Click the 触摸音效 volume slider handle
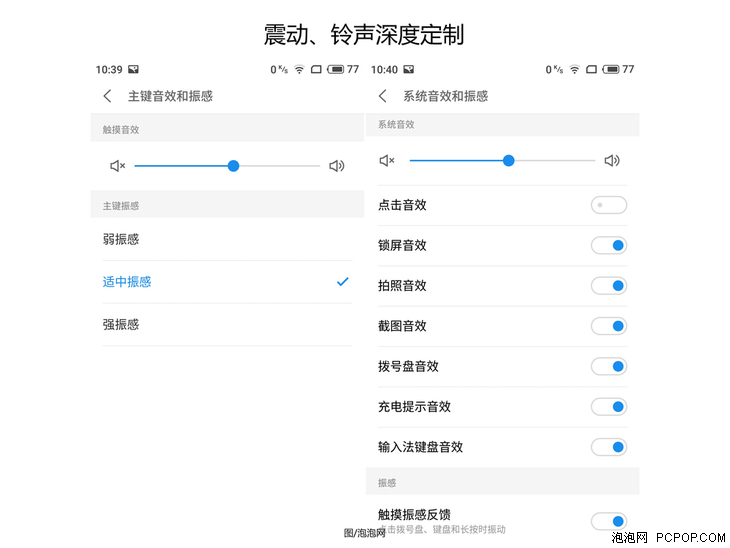730x548 pixels. (x=233, y=166)
